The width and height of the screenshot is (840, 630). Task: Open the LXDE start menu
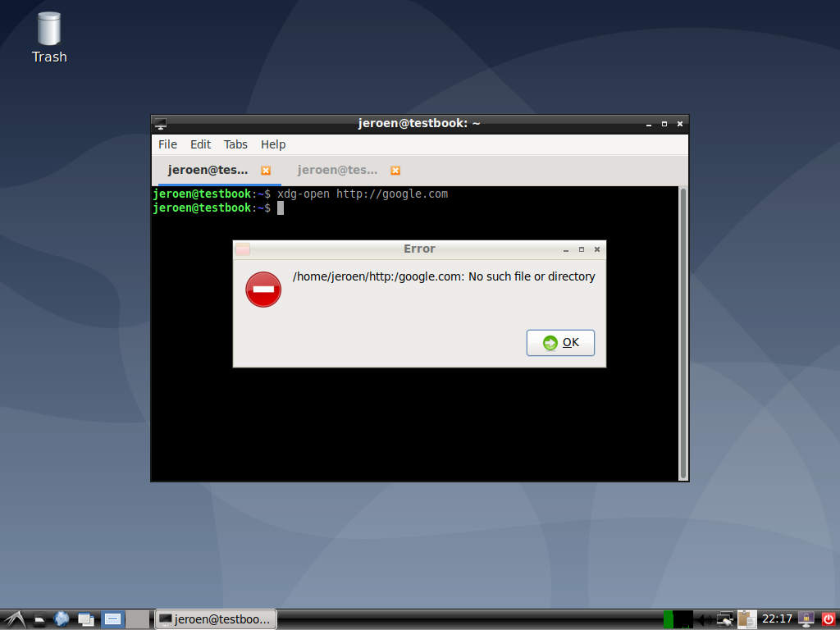14,620
